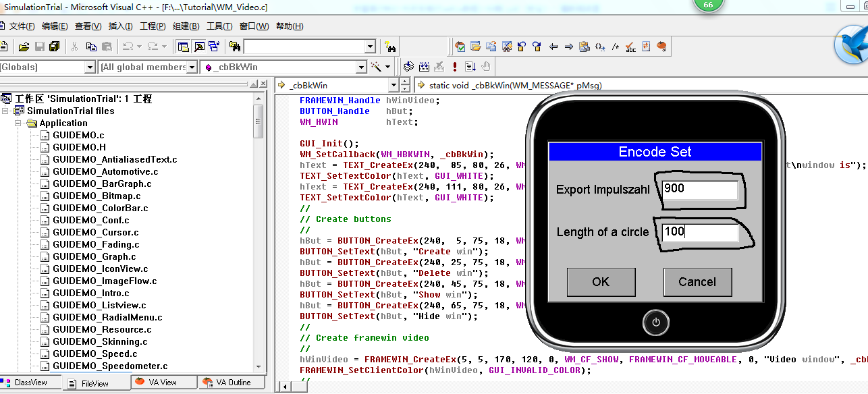Close the workspace panel with X button
This screenshot has width=868, height=394.
[263, 84]
